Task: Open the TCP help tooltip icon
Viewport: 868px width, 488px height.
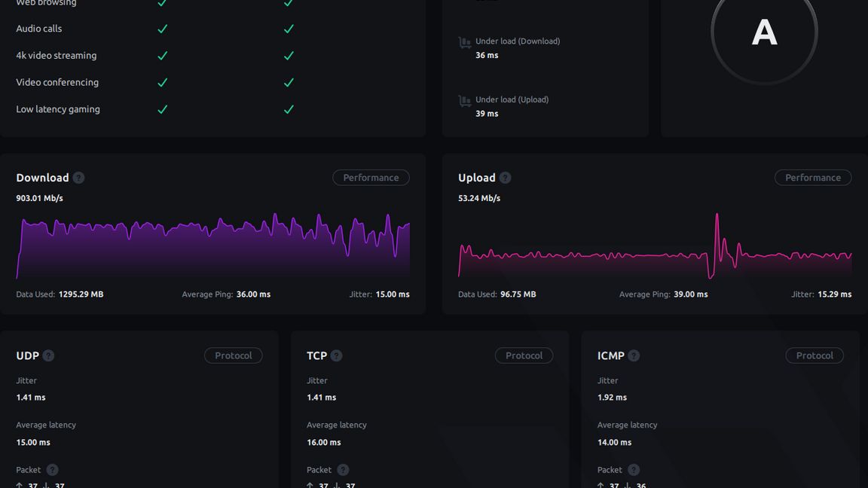Action: coord(336,355)
